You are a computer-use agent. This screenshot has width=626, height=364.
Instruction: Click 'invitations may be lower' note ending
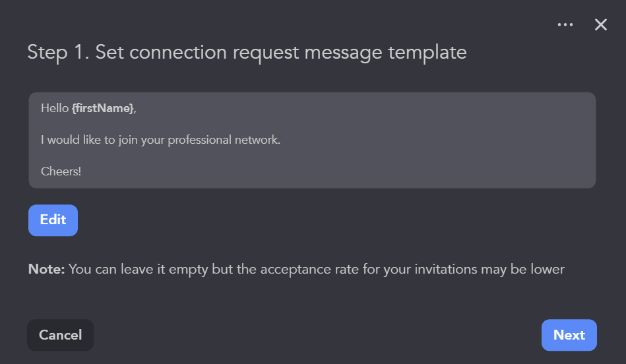[x=501, y=269]
